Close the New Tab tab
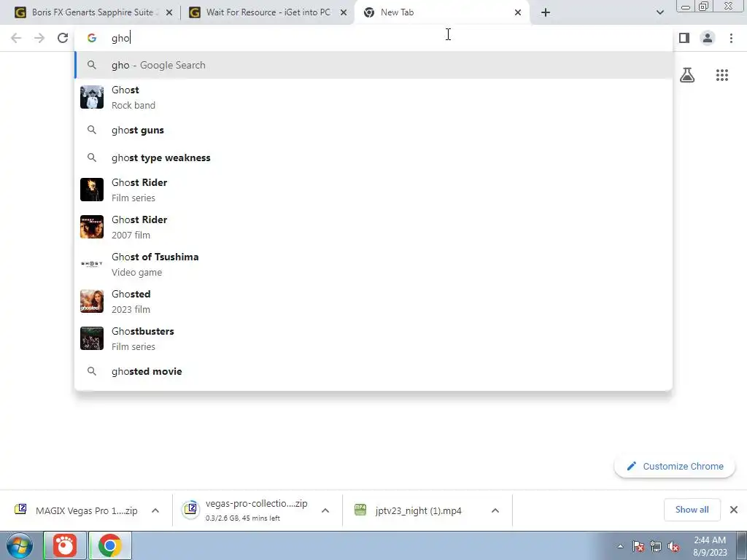The width and height of the screenshot is (747, 560). (518, 12)
